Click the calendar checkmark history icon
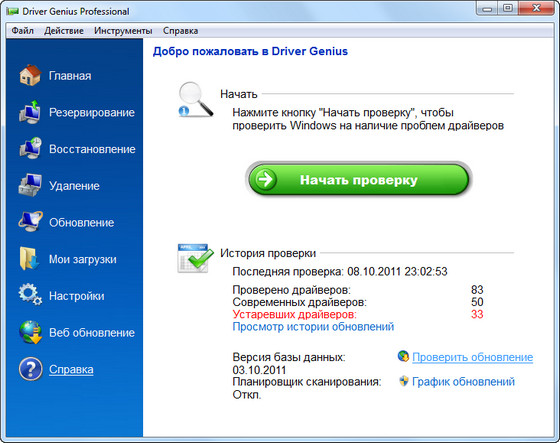Image resolution: width=560 pixels, height=443 pixels. click(x=195, y=259)
